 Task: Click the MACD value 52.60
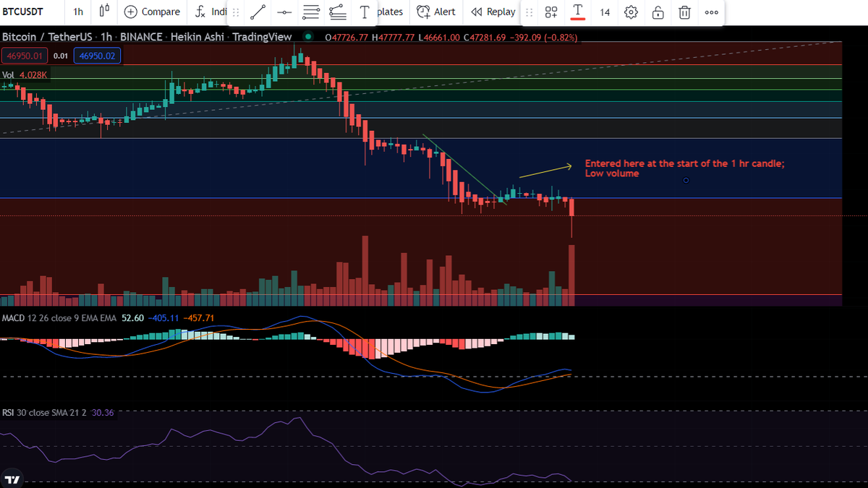coord(133,318)
